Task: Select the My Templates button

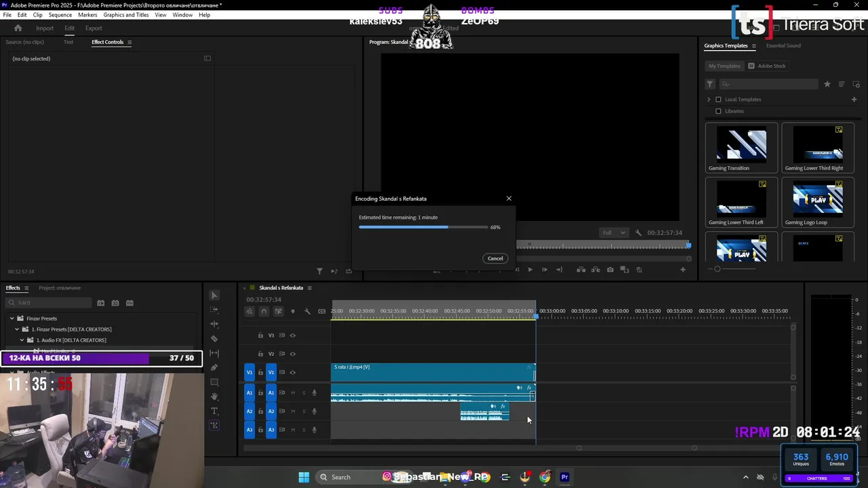Action: (724, 66)
